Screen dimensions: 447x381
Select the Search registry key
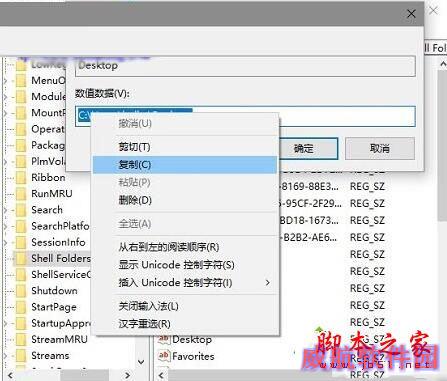pos(47,210)
